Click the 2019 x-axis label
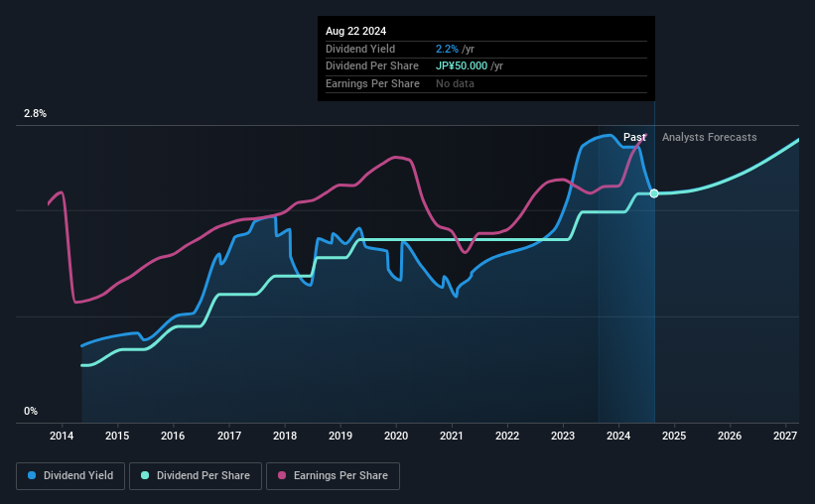Screen dimensions: 815x504 click(x=340, y=436)
